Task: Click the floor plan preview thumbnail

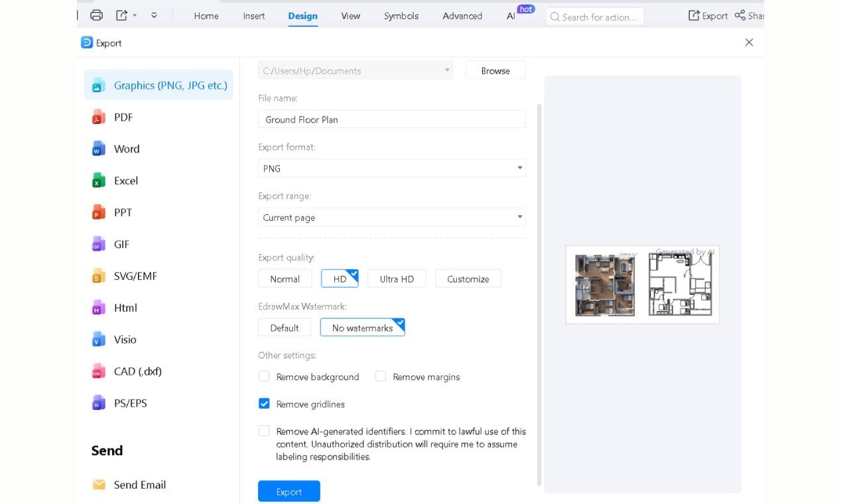Action: 642,284
